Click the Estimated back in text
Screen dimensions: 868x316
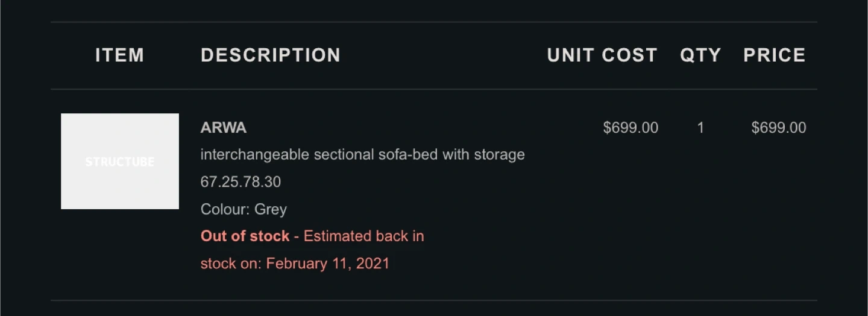point(364,236)
